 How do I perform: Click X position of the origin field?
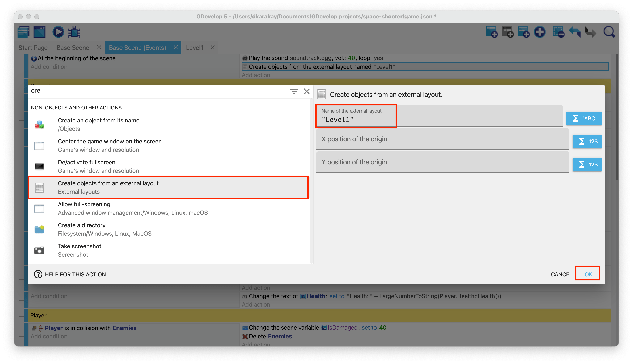coord(442,139)
